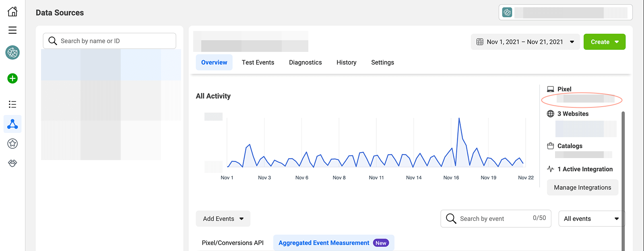Open the list icon in sidebar
This screenshot has height=251, width=644.
click(x=12, y=105)
